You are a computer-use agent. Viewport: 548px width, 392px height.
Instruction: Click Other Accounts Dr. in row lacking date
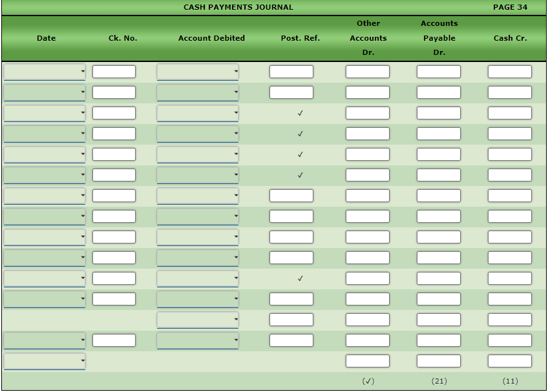(x=367, y=319)
